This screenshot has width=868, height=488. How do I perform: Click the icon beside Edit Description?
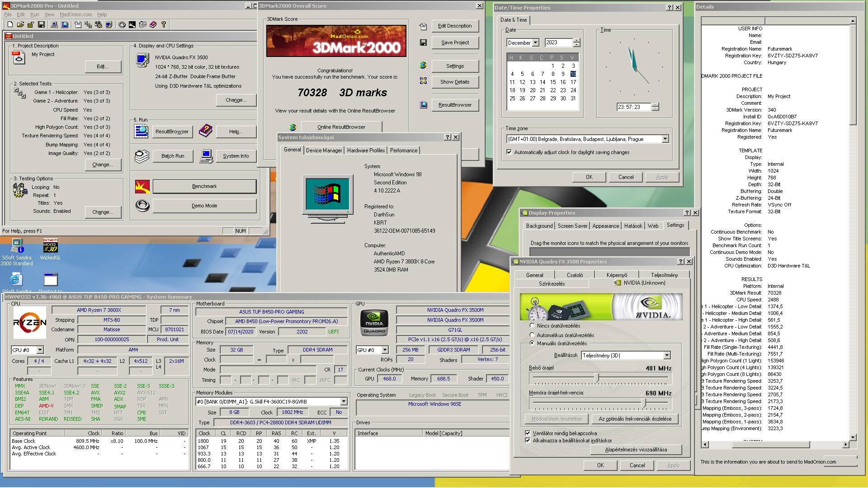423,27
